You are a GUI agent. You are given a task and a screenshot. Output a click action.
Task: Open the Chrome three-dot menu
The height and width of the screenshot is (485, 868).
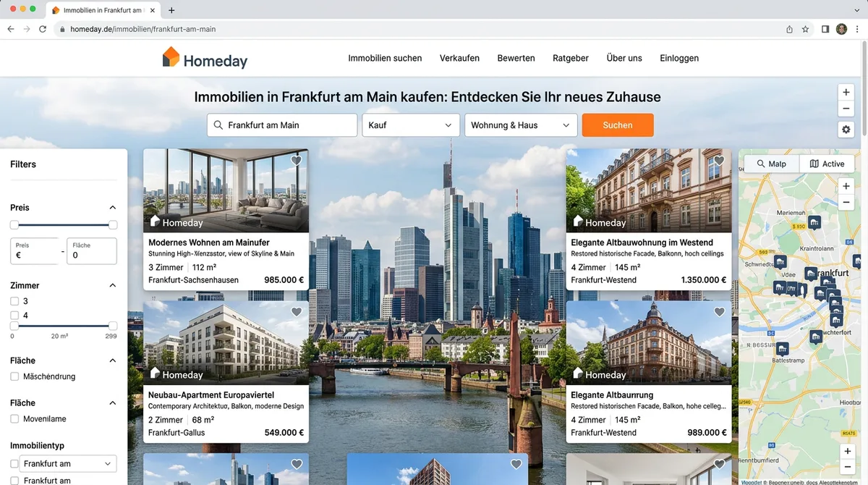[857, 29]
